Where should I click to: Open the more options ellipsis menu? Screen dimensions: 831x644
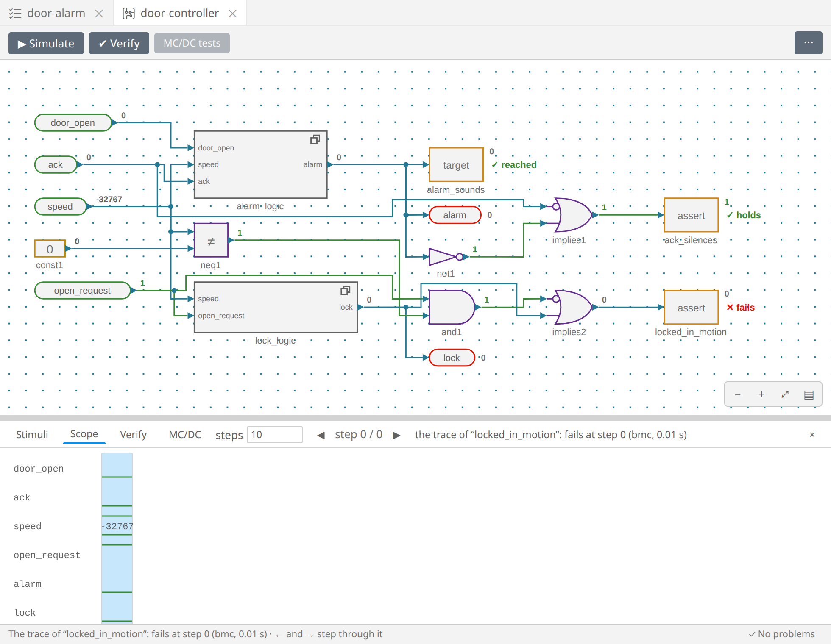click(x=808, y=43)
